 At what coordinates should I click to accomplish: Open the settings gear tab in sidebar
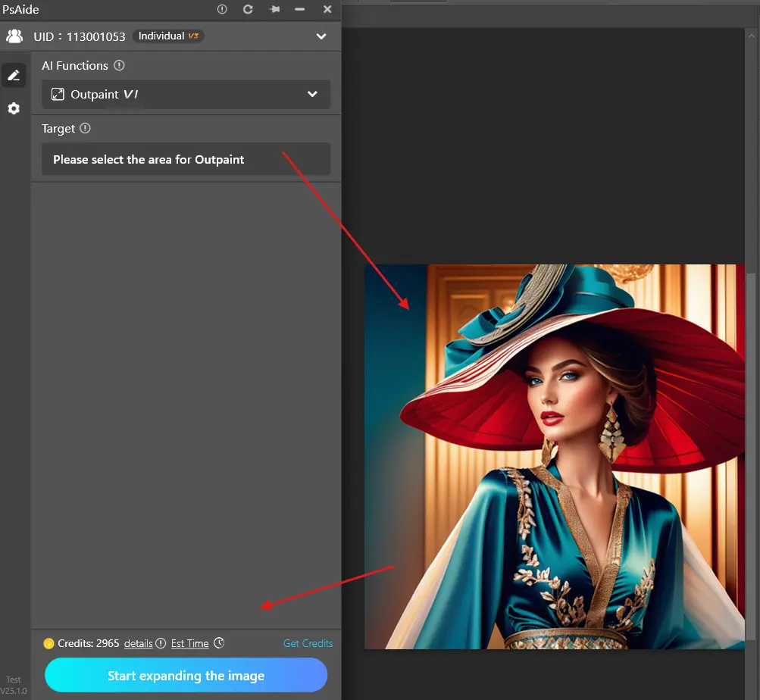[14, 108]
